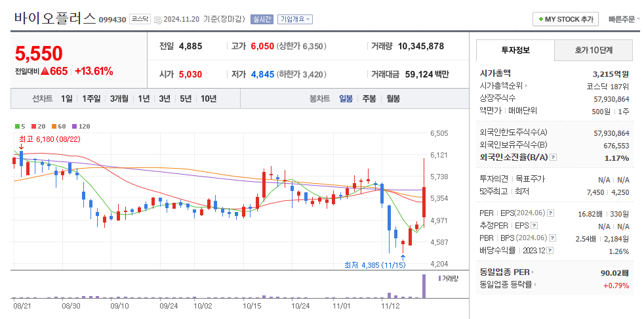
Task: Click the 시가 value 5,030
Action: (x=191, y=74)
